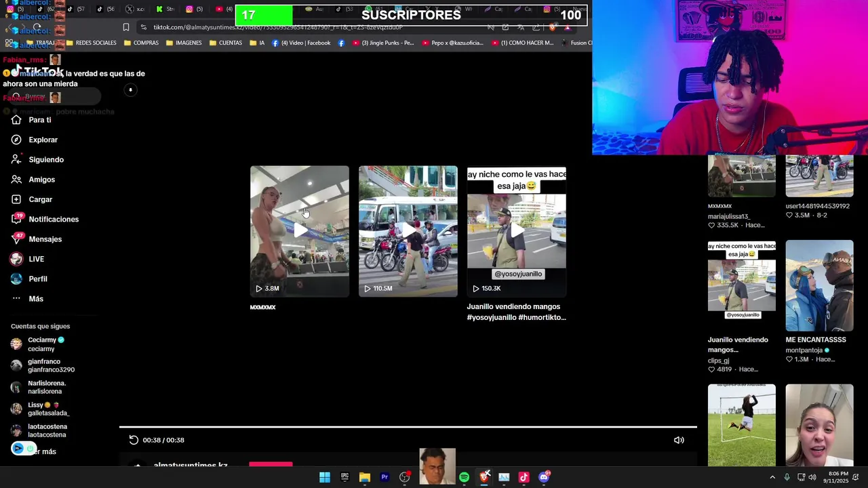Open sidebar video of woman talking to camera

point(819,425)
